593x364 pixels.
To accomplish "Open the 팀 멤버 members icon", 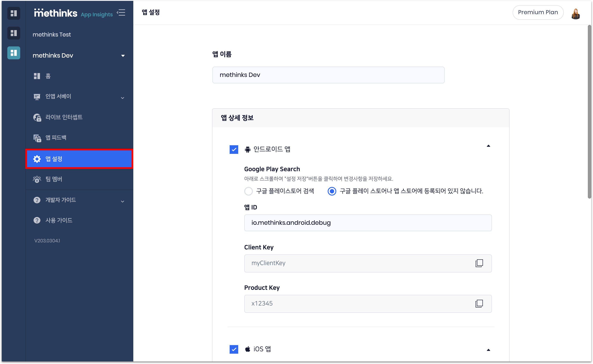I will click(x=37, y=179).
